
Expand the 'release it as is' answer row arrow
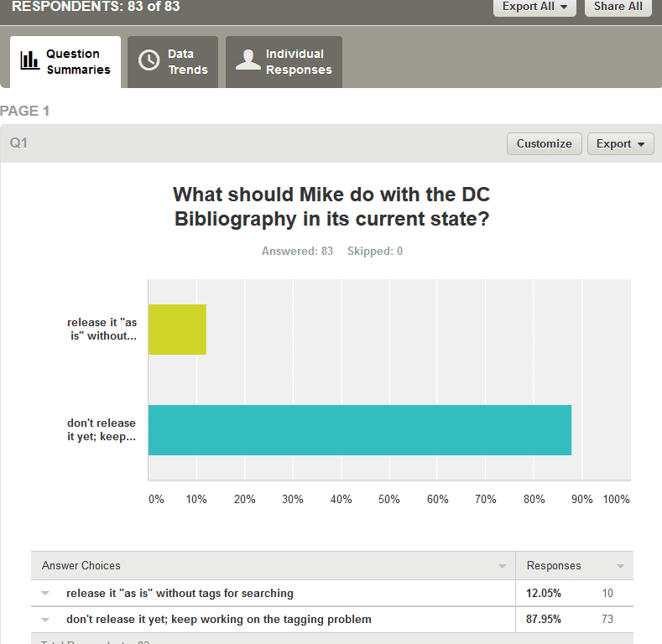point(45,594)
